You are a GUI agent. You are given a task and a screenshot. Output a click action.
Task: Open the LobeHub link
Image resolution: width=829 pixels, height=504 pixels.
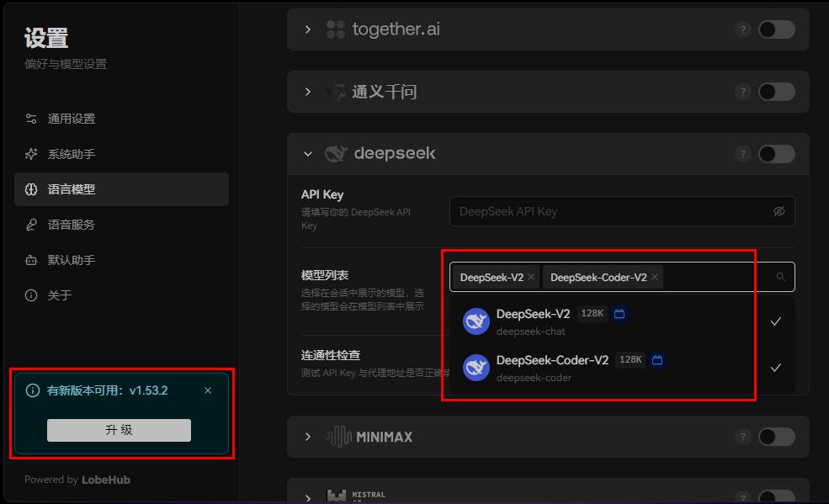106,480
